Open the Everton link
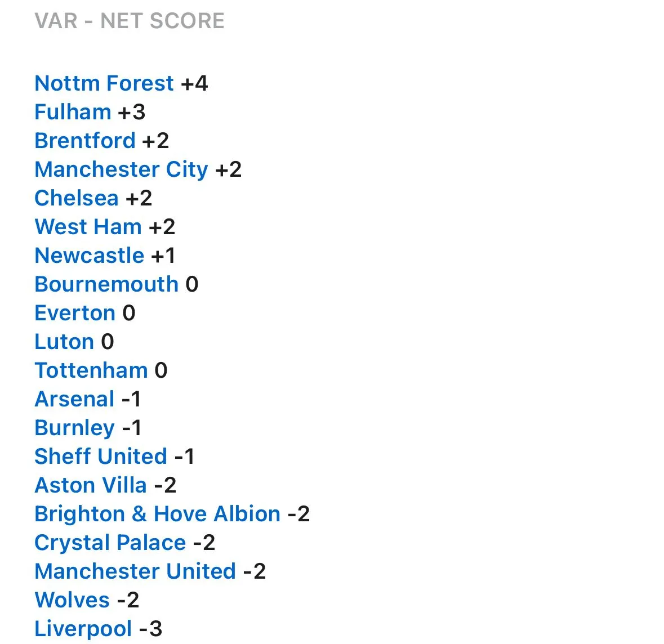 75,313
